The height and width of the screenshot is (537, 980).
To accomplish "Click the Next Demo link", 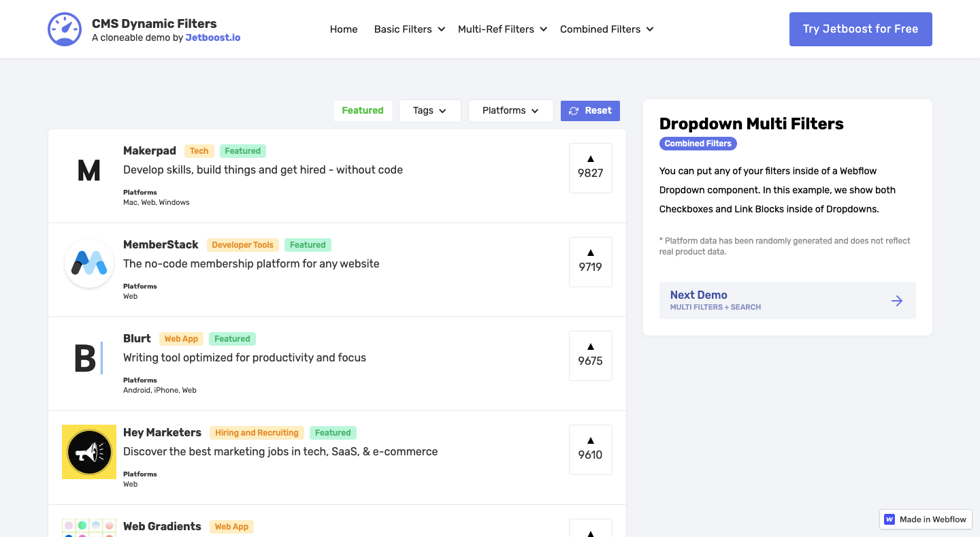I will coord(698,295).
